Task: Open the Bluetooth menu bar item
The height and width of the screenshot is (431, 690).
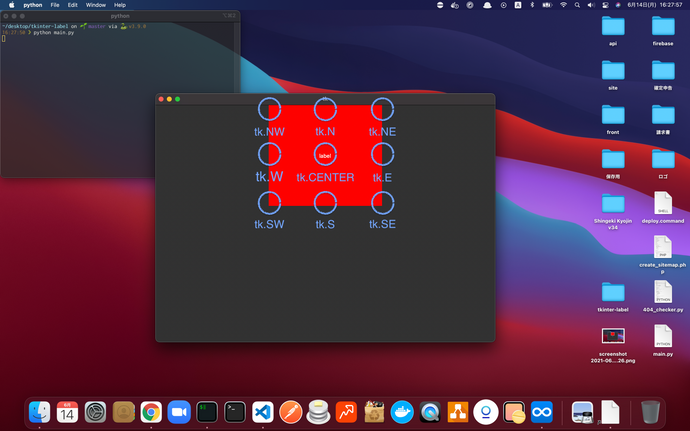Action: click(532, 5)
